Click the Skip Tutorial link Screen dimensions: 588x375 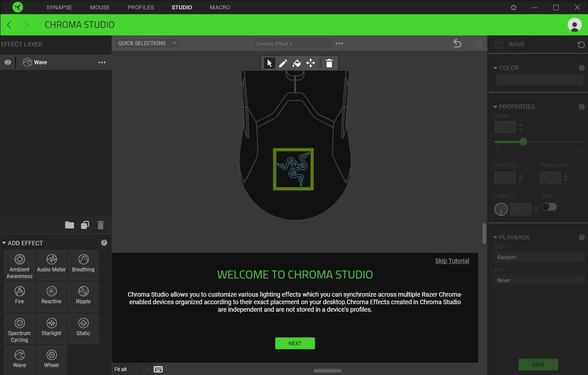[x=452, y=261]
